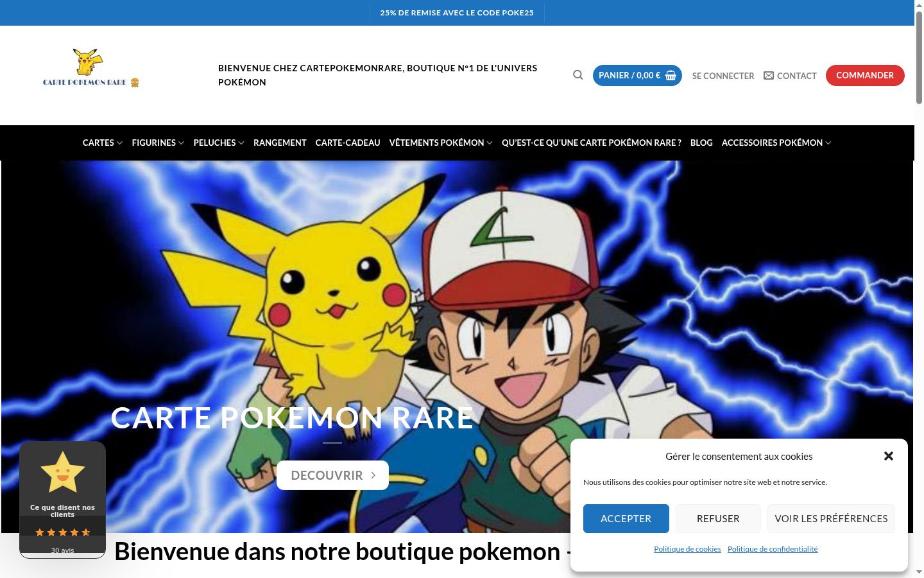Click the scrollbar down arrow
Viewport: 924px width, 578px height.
[x=919, y=572]
